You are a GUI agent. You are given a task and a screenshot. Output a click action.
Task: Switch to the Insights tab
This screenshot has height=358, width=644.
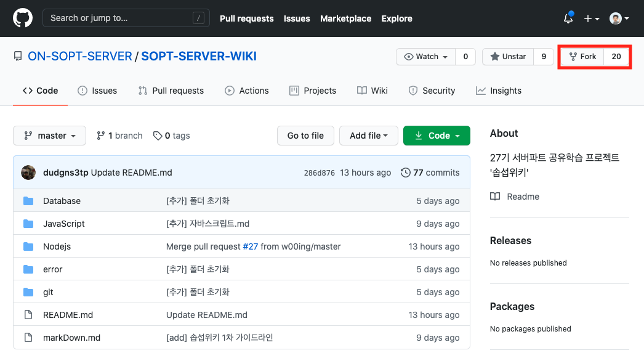(499, 91)
